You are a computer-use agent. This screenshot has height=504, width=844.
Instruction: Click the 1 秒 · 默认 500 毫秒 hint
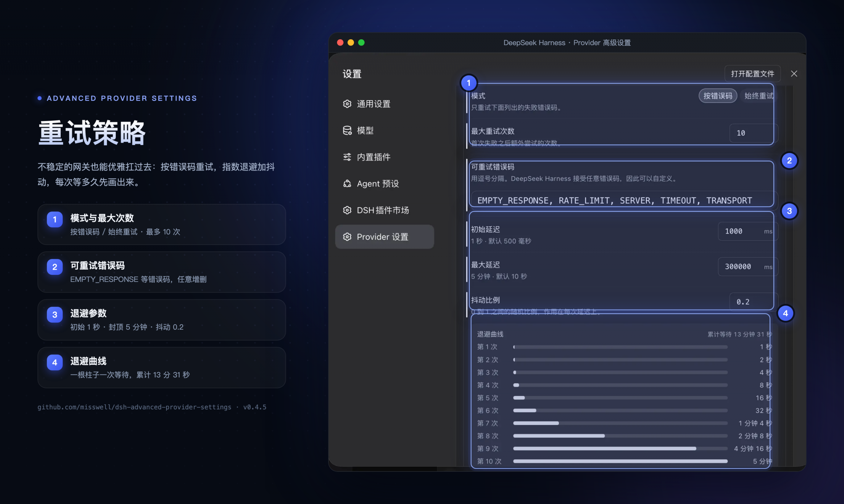coord(501,241)
